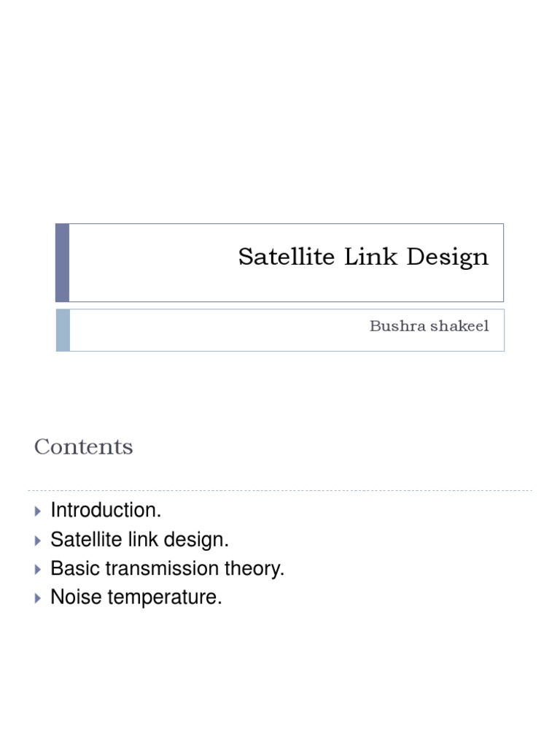The width and height of the screenshot is (560, 747).
Task: Click the word 'Satellite' in the title
Action: coord(277,258)
